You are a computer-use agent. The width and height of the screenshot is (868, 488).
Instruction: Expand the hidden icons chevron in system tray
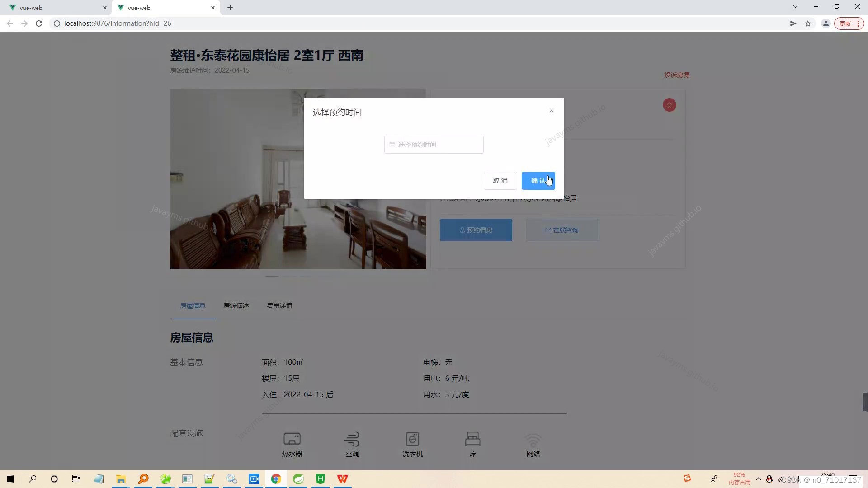[x=759, y=479]
